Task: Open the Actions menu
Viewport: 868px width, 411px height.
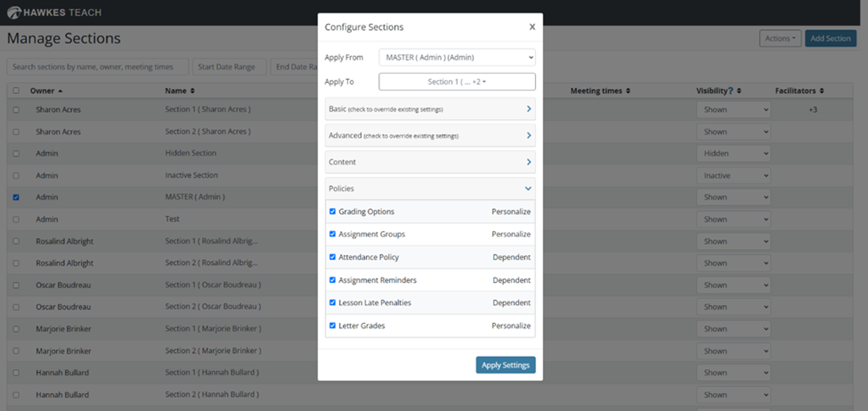Action: tap(780, 39)
